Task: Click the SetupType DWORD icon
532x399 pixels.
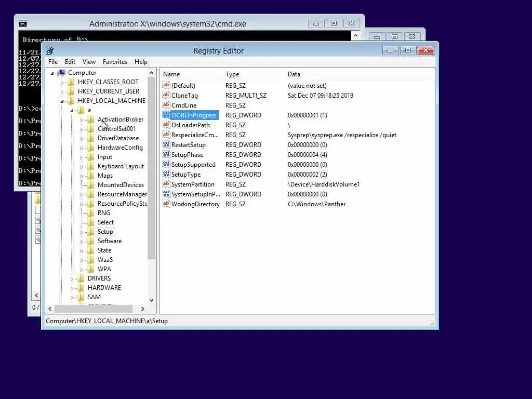Action: click(x=166, y=175)
